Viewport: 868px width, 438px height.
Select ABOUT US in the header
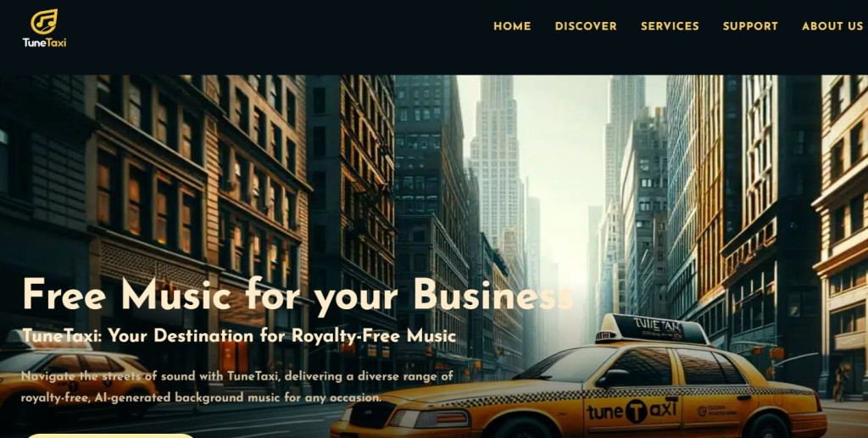[x=832, y=26]
